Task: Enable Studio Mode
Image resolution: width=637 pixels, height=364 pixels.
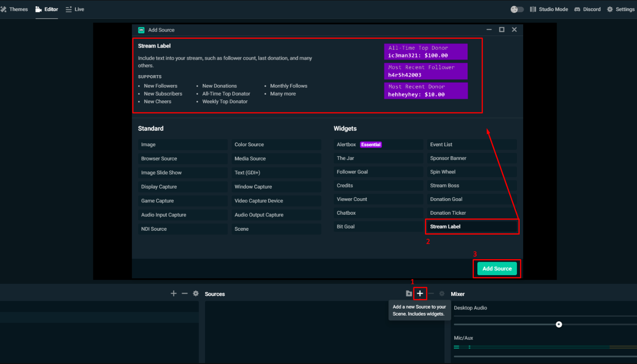Action: 549,9
